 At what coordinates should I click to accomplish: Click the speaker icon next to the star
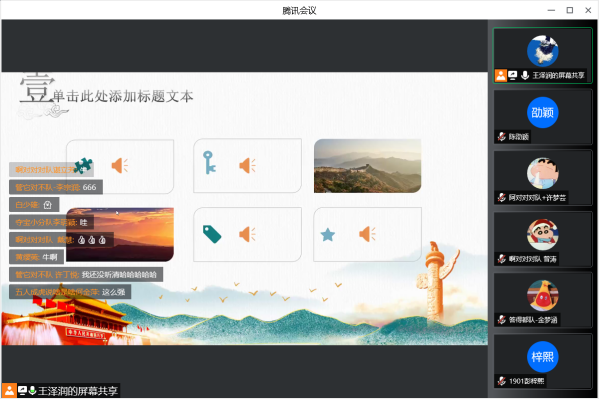tap(367, 234)
